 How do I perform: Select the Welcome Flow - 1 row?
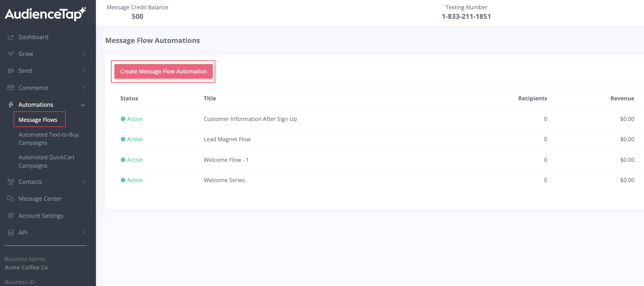click(226, 160)
